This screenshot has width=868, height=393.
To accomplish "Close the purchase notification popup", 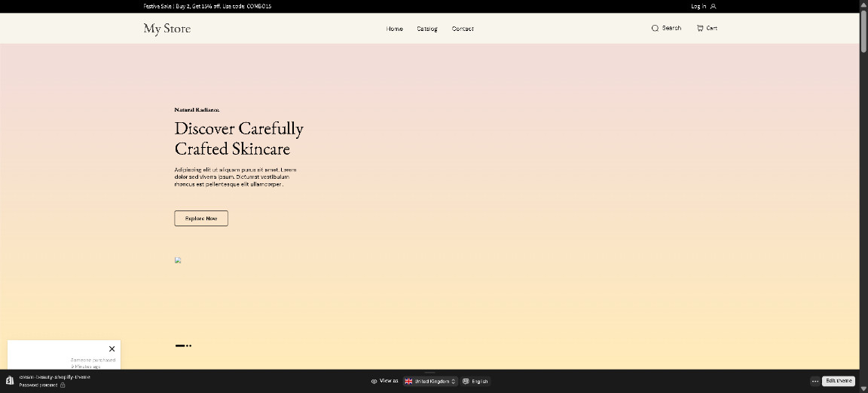I will click(x=112, y=348).
